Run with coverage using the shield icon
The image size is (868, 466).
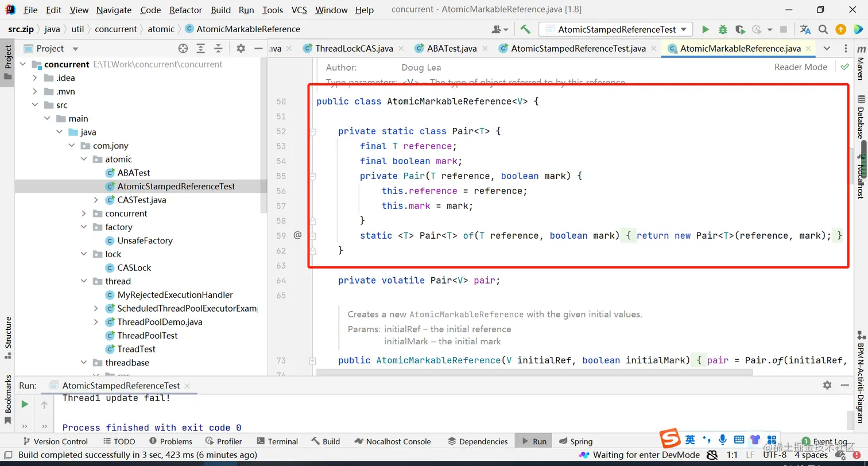tap(740, 29)
